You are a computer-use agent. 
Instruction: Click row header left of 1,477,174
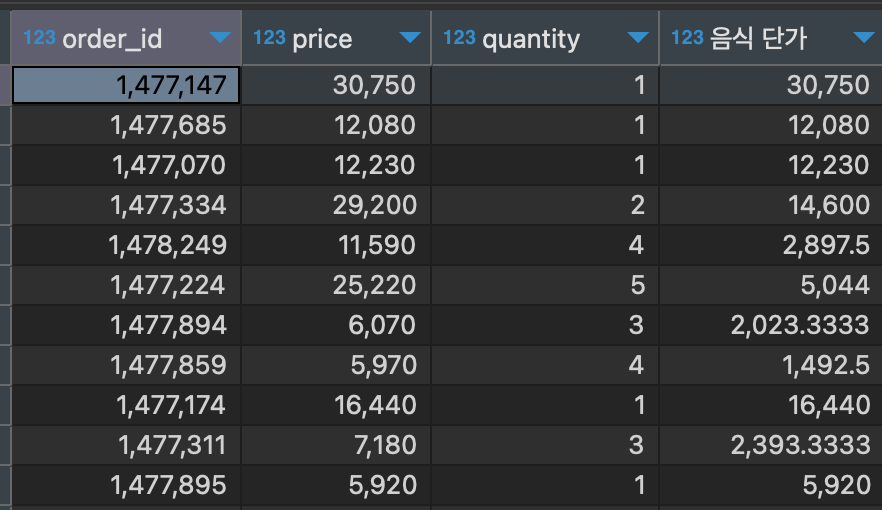pos(5,404)
